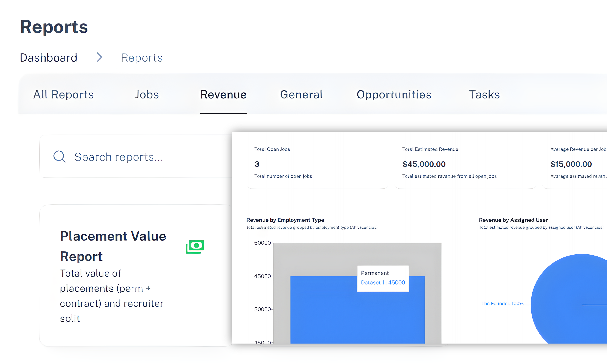Open the General tab

(301, 95)
